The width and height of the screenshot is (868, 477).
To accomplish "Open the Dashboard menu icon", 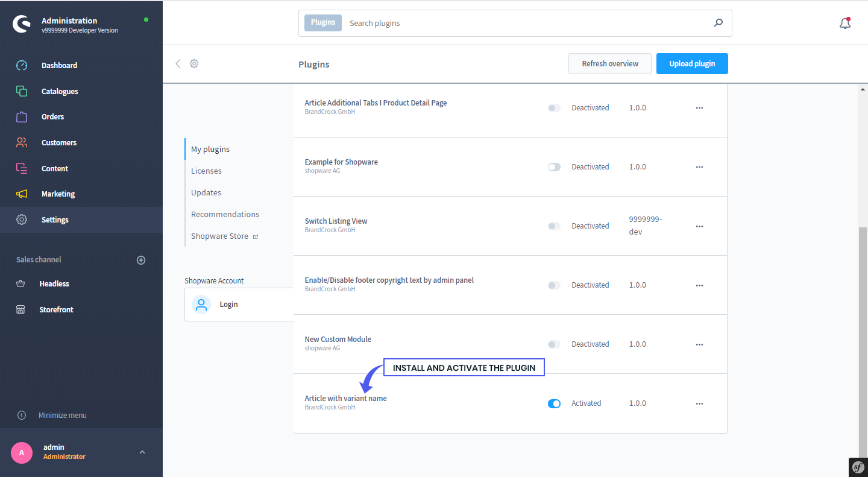I will pyautogui.click(x=22, y=65).
